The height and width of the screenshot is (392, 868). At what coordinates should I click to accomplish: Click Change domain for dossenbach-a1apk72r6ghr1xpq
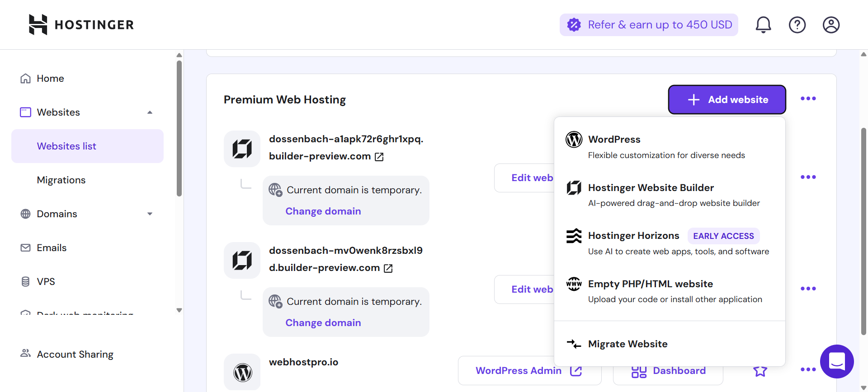click(323, 211)
